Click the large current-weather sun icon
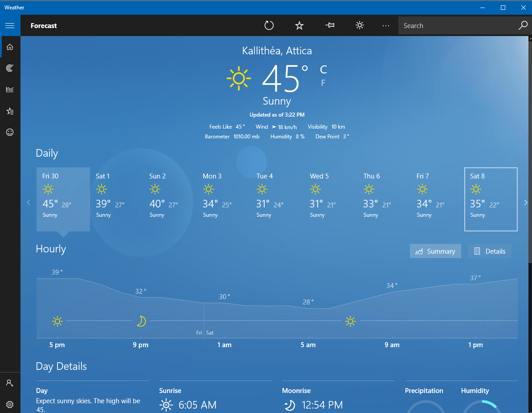532x413 pixels. [239, 78]
